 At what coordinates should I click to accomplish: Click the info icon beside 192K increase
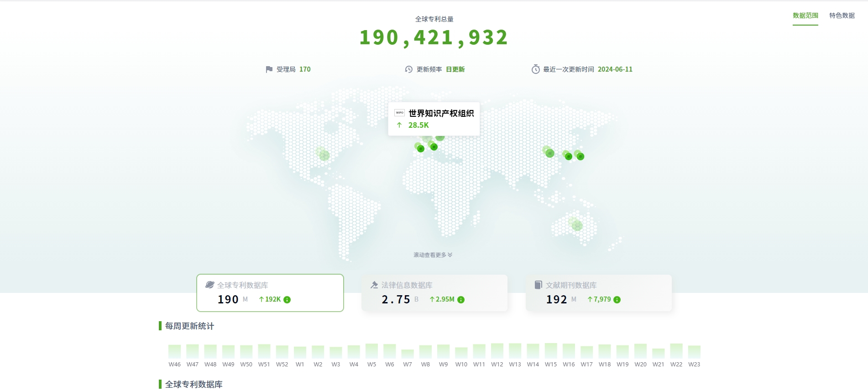[x=287, y=300]
